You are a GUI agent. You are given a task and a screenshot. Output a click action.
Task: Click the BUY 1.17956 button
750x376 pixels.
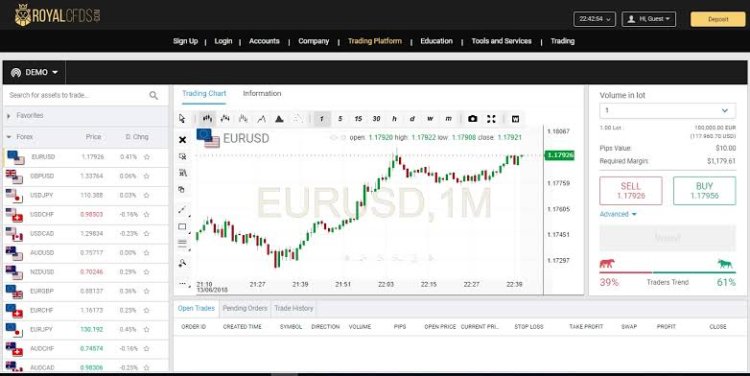(704, 190)
